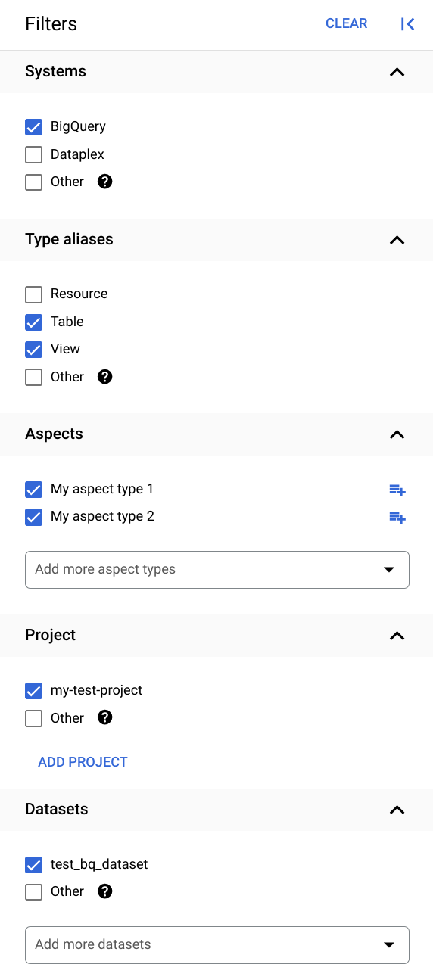Click help icon next to Project Other

pyautogui.click(x=105, y=718)
